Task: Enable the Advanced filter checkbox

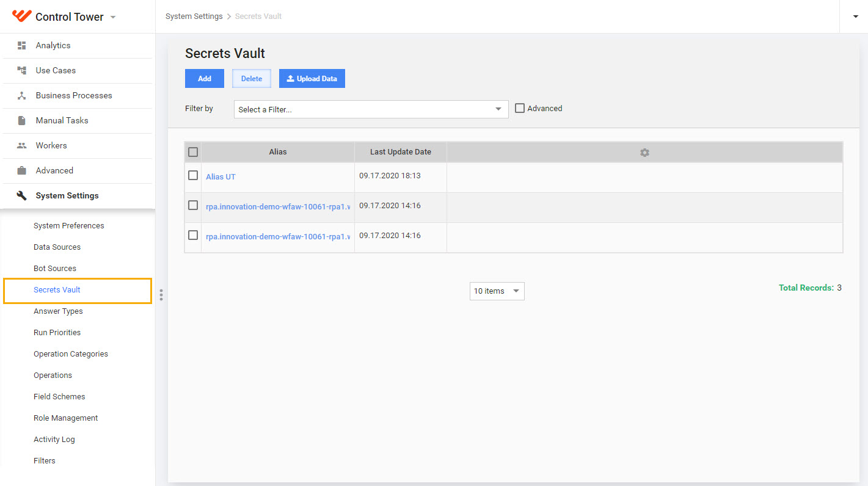Action: [520, 108]
